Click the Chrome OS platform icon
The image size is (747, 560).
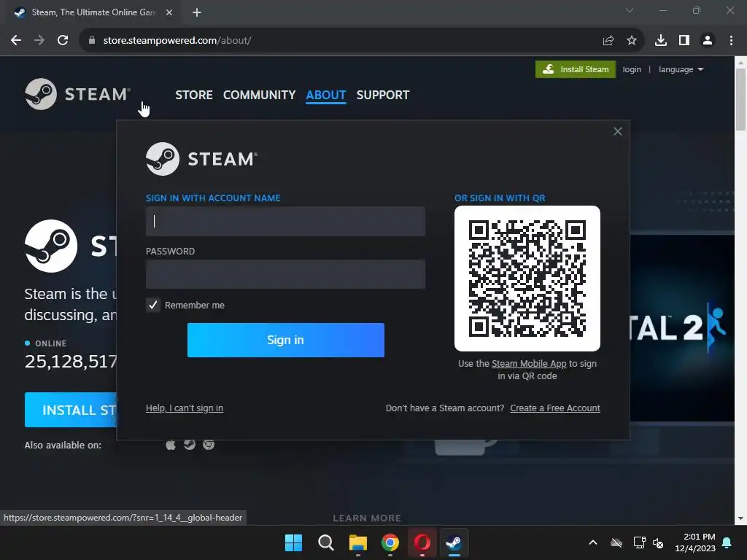pos(209,445)
